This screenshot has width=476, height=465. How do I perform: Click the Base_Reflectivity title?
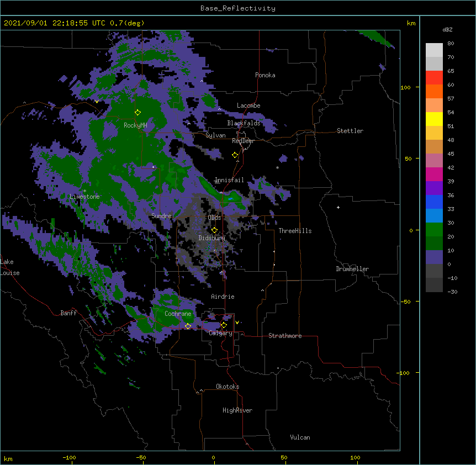tap(238, 8)
